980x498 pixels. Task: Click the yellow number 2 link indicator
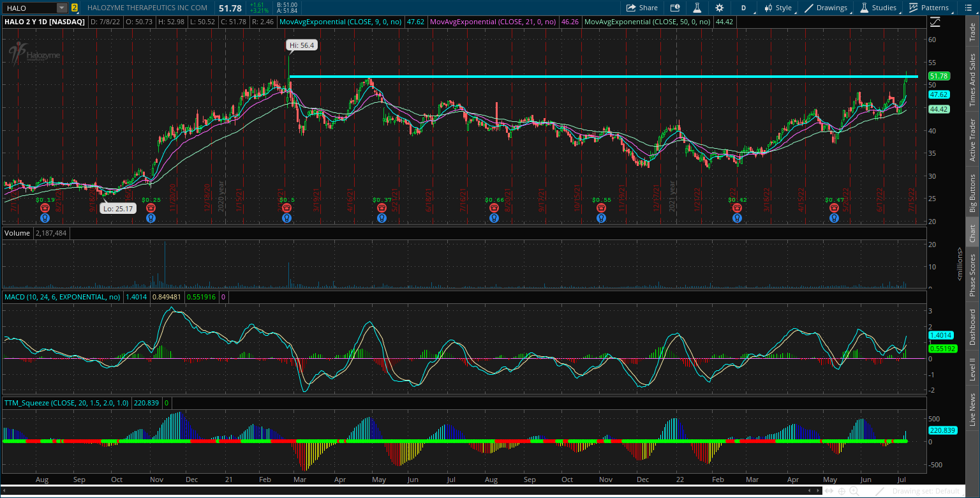(x=75, y=8)
